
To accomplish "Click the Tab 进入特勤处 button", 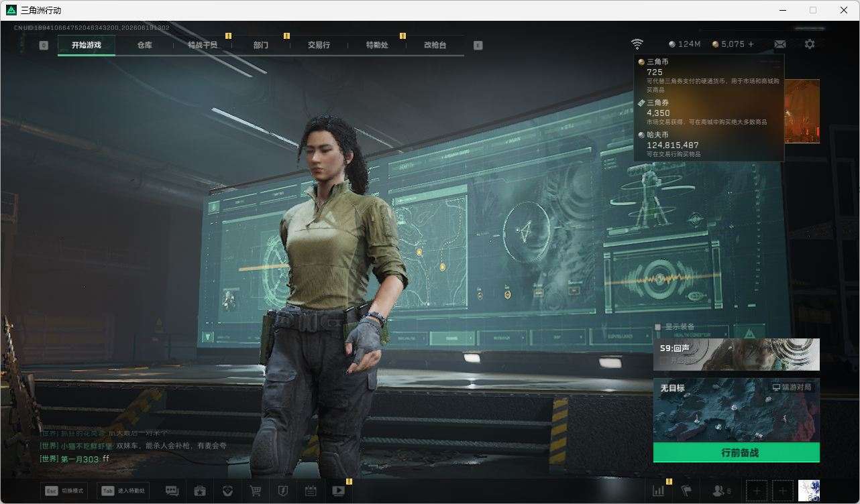I will [123, 491].
